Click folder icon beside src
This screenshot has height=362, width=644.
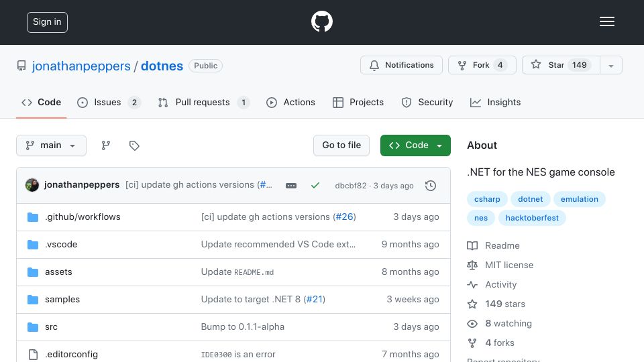pos(33,327)
